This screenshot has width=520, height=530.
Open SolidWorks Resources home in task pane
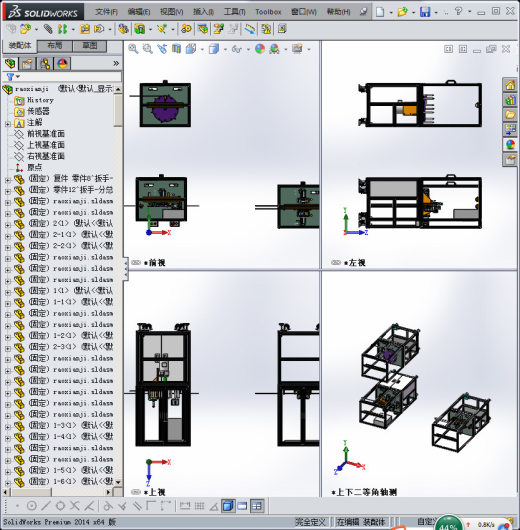coord(510,85)
